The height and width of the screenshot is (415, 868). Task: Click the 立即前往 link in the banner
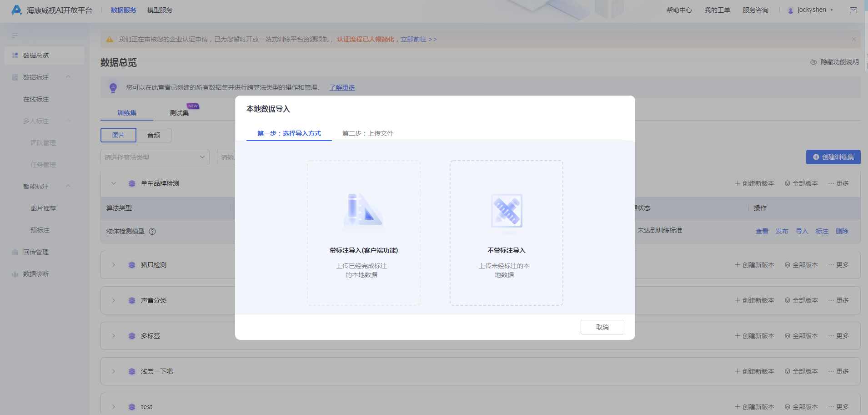pos(413,39)
